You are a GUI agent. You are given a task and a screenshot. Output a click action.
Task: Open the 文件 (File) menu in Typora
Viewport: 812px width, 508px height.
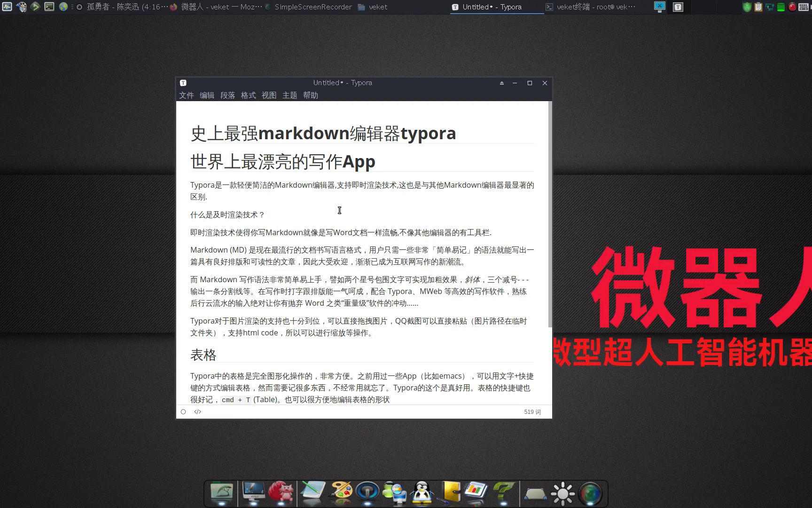[x=186, y=95]
